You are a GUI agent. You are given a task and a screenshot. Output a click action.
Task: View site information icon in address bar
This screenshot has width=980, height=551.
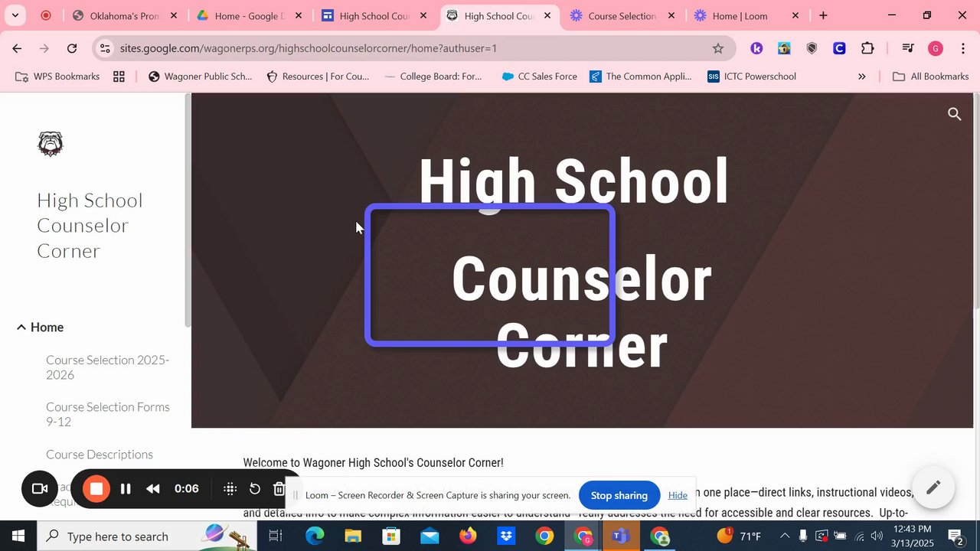pyautogui.click(x=105, y=48)
